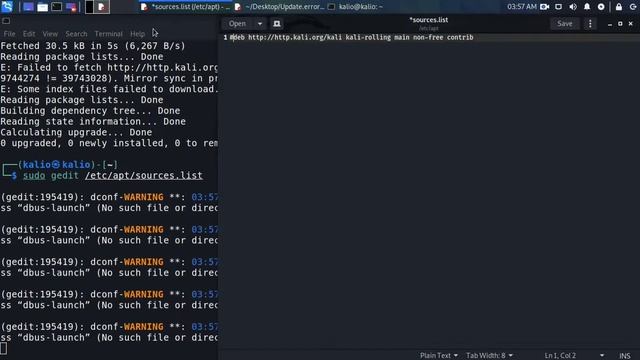Open the terminal File menu

click(x=9, y=34)
